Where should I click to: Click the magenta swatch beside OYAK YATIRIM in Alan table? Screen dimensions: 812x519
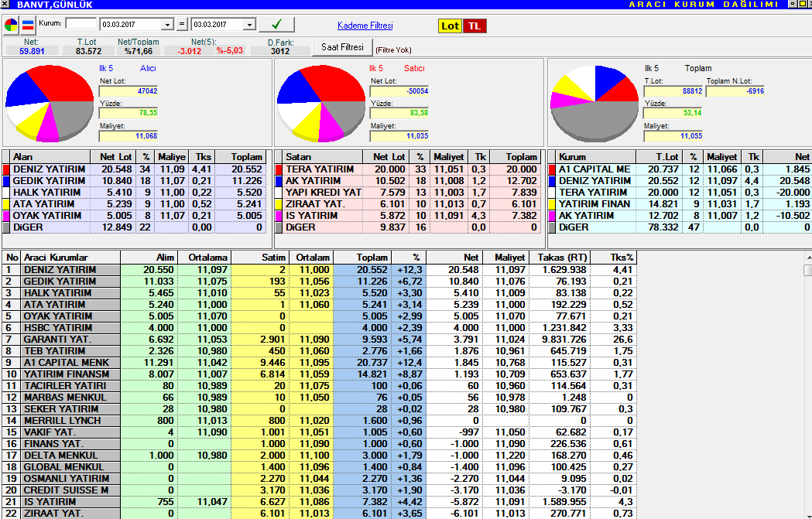[6, 216]
